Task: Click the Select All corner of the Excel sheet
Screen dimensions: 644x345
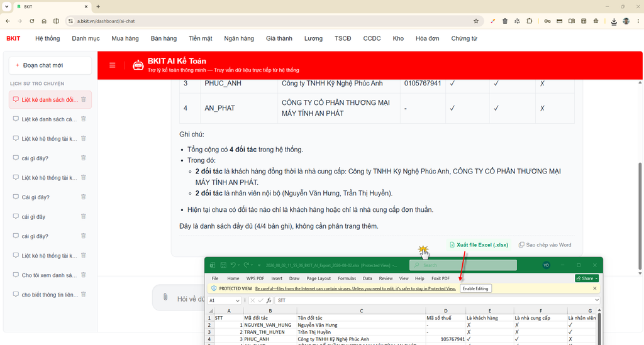Action: tap(210, 311)
